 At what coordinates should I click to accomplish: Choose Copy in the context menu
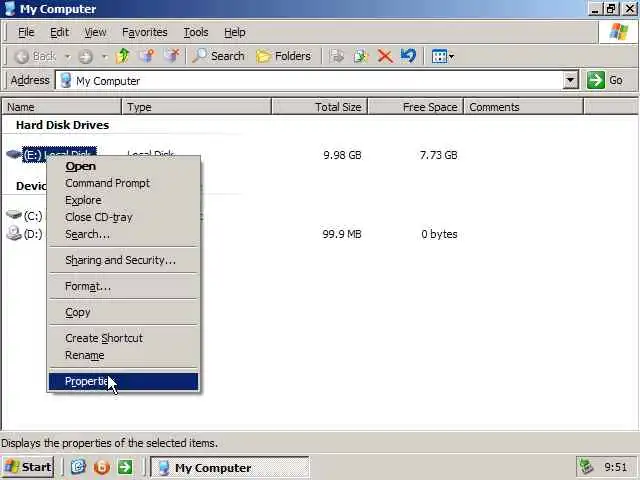coord(123,312)
